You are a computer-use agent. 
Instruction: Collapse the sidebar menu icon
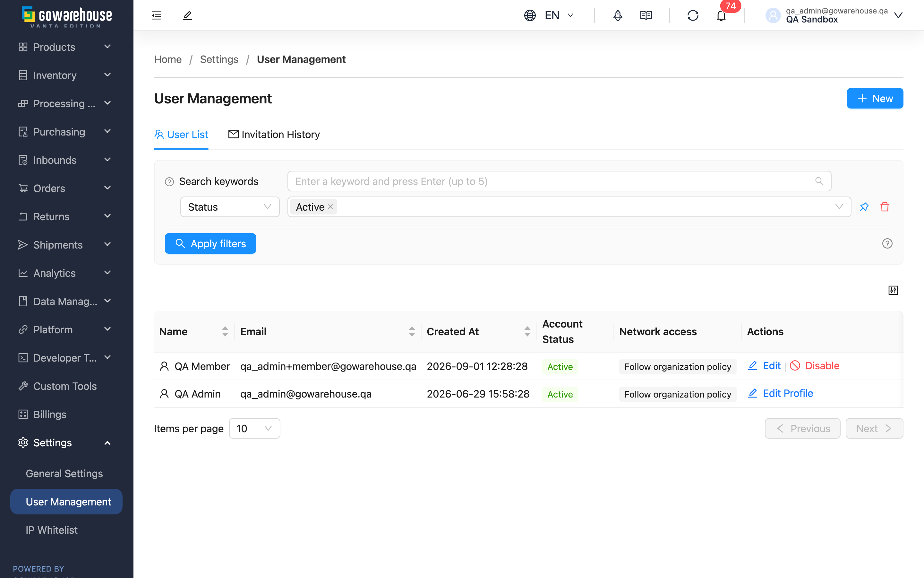pos(157,15)
